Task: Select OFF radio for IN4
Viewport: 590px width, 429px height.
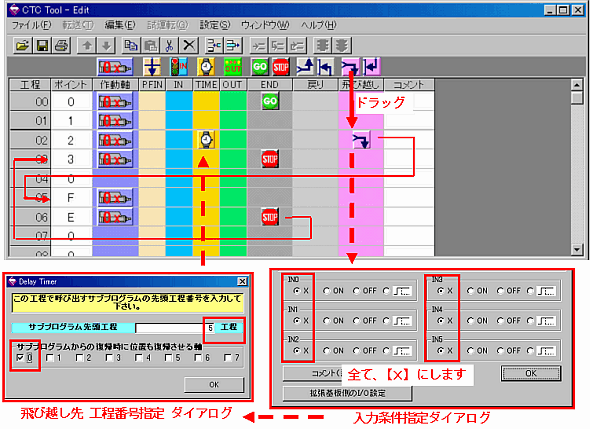Action: [x=500, y=321]
